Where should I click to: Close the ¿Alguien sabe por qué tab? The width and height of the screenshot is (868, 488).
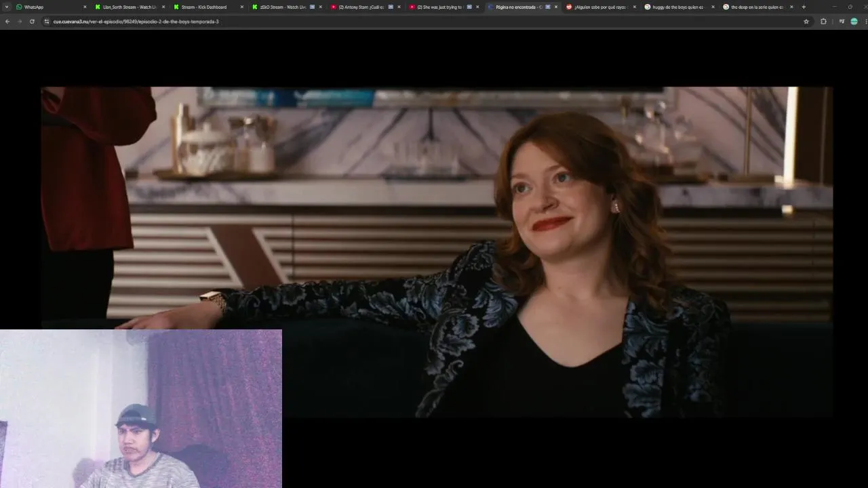point(634,7)
